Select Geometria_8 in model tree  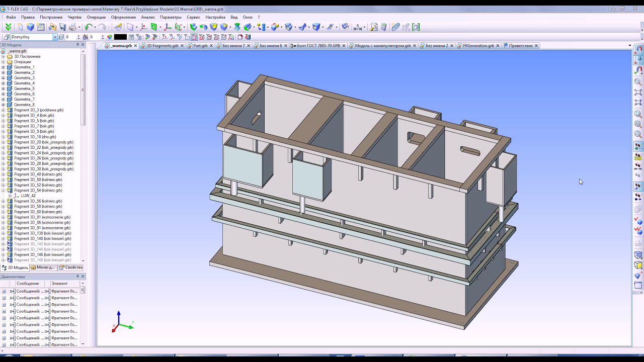[x=24, y=105]
